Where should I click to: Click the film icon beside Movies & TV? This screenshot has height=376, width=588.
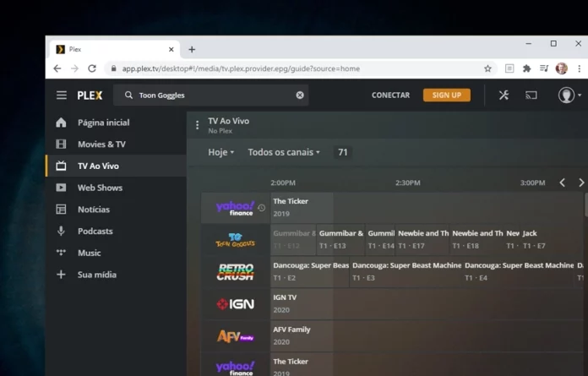61,144
